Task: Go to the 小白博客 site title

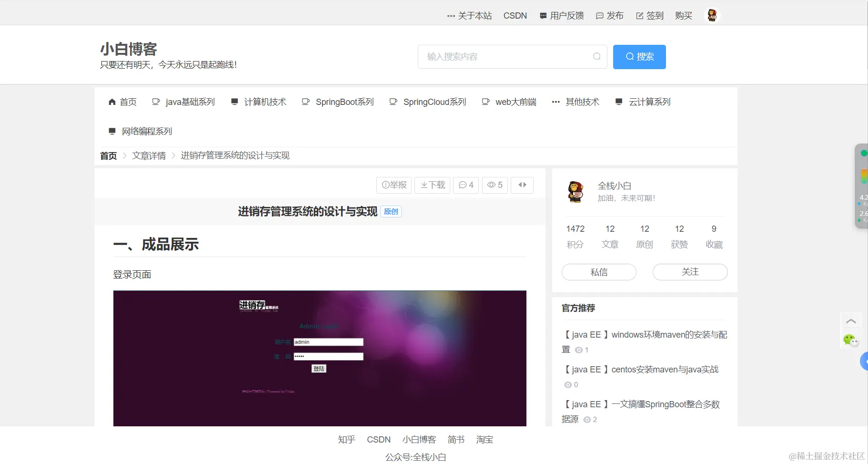Action: [x=128, y=49]
